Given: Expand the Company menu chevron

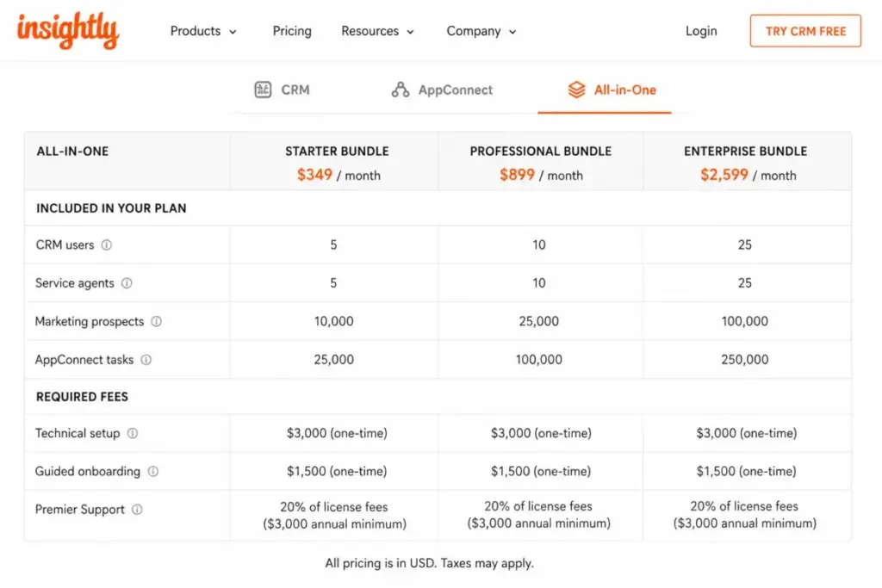Looking at the screenshot, I should [x=512, y=32].
